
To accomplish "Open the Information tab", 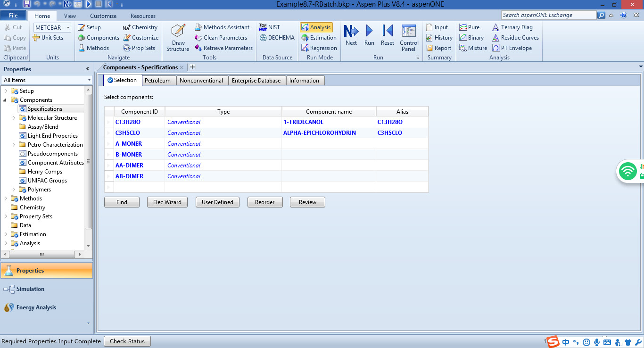I will click(x=304, y=81).
